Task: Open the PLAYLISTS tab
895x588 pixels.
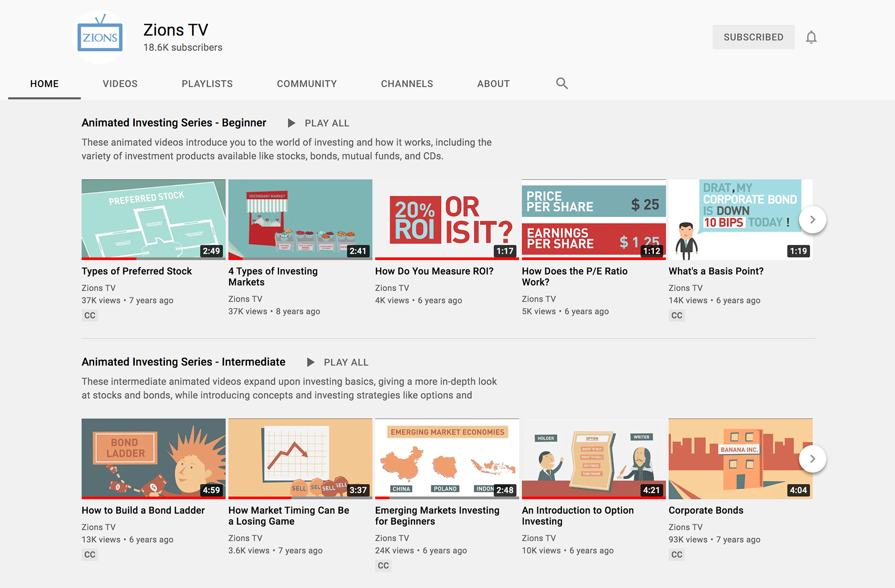Action: [x=207, y=84]
